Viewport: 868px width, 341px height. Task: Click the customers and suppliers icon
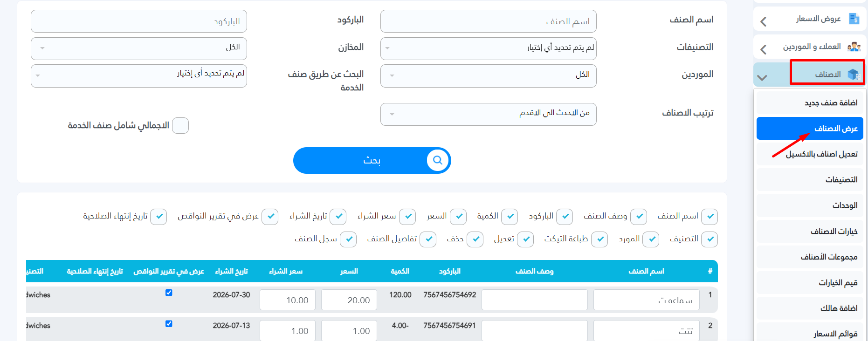[x=854, y=47]
